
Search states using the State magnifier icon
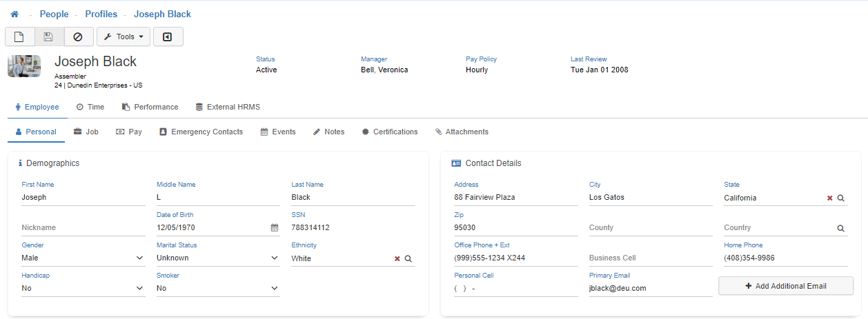840,198
